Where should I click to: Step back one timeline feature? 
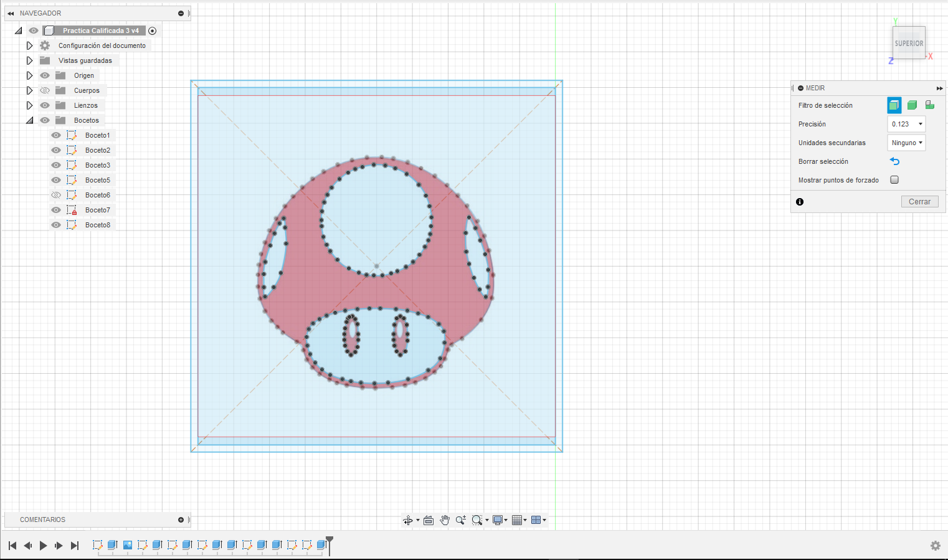(28, 546)
